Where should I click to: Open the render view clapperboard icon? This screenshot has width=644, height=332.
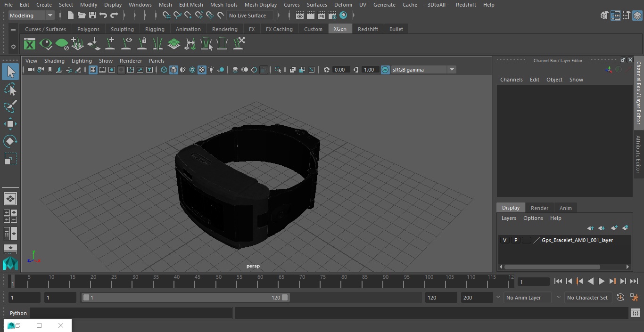point(299,16)
